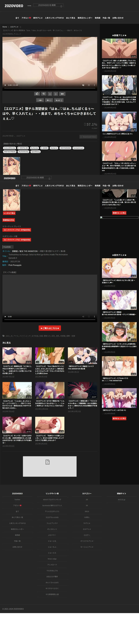Screen dimensions: 139x644
Task: Click the もっと more button
Action: [59, 100]
